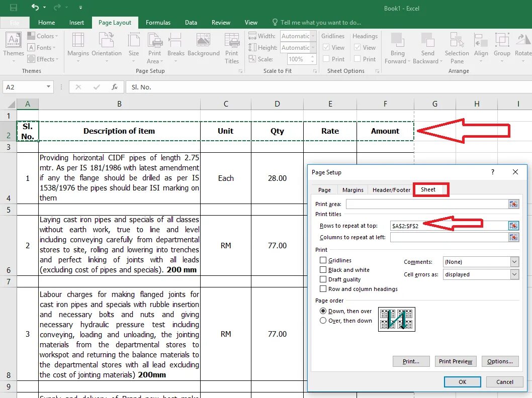The height and width of the screenshot is (398, 532).
Task: Select the Over, then down radio button
Action: click(x=323, y=321)
